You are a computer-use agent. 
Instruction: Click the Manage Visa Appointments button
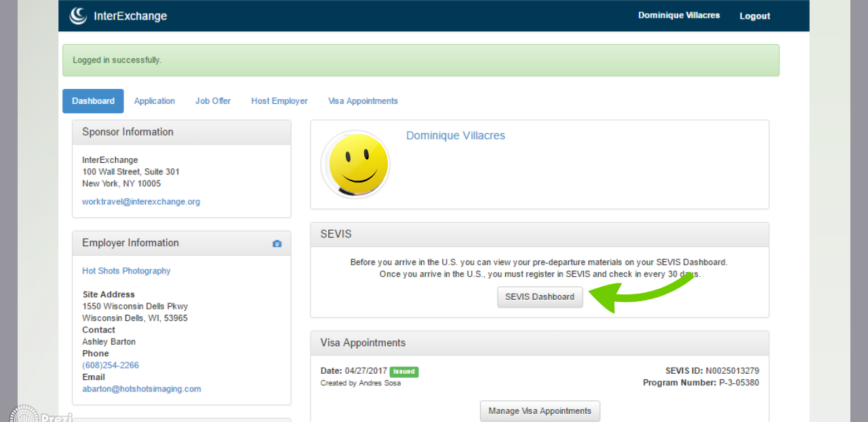[x=540, y=411]
